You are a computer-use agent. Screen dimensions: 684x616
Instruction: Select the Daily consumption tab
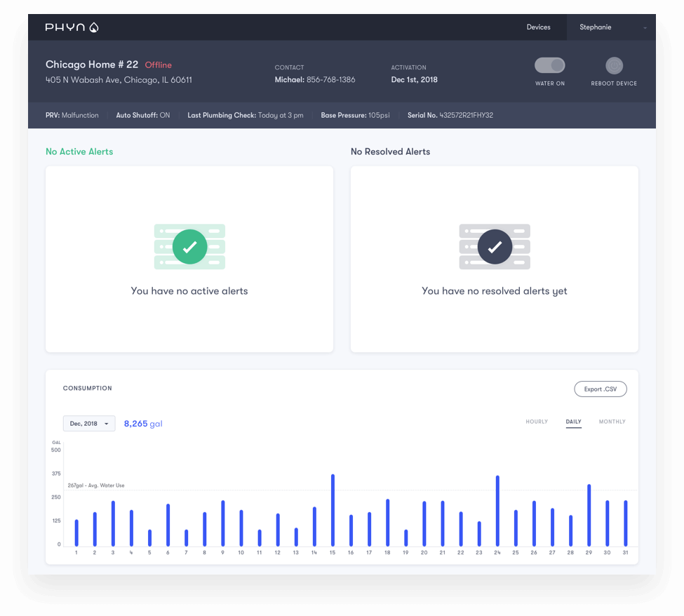tap(573, 422)
